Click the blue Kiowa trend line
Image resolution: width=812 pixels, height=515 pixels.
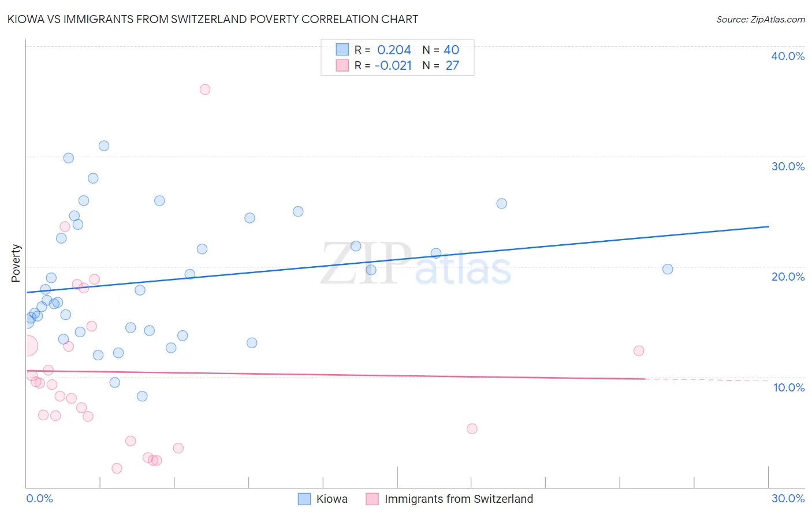[397, 259]
